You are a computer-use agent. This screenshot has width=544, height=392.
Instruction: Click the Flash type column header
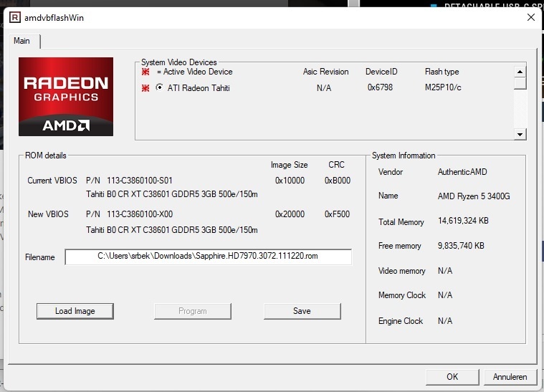click(x=442, y=72)
